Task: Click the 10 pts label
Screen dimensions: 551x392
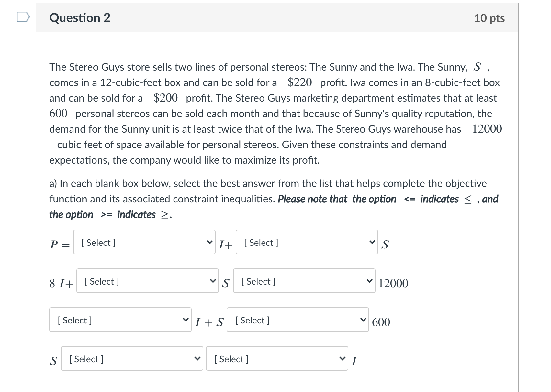Action: click(x=489, y=18)
